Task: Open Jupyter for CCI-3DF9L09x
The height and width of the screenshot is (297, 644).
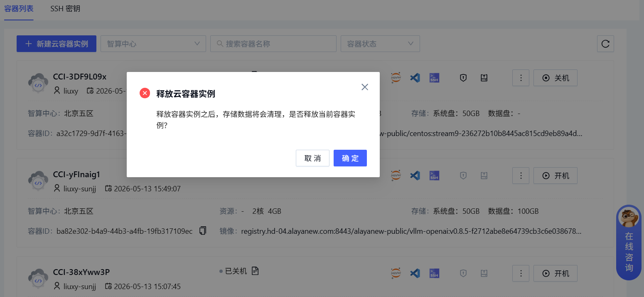Action: coord(396,78)
